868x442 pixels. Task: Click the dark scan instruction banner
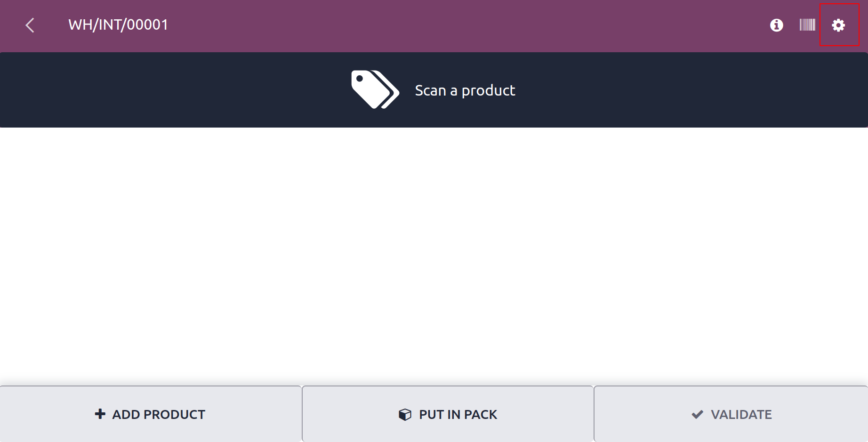coord(434,90)
